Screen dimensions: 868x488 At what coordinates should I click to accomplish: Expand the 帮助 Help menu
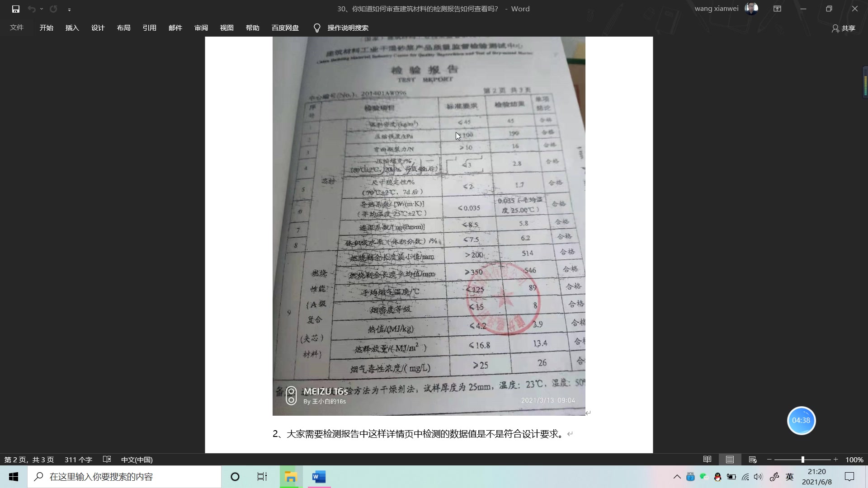[252, 28]
